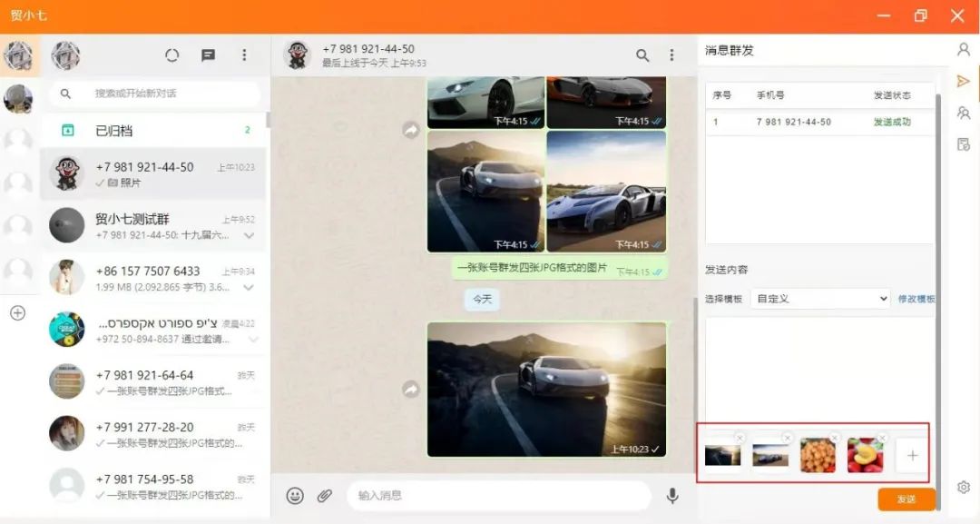
Task: Open the contact person icon in right sidebar
Action: click(964, 49)
